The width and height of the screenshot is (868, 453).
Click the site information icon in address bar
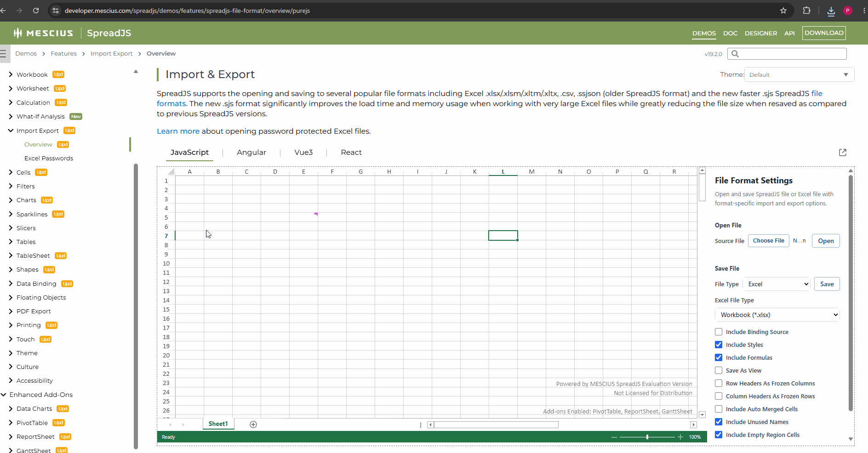pyautogui.click(x=56, y=11)
